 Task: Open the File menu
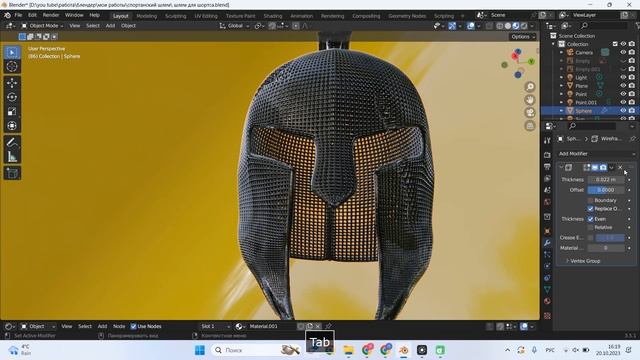(x=18, y=15)
